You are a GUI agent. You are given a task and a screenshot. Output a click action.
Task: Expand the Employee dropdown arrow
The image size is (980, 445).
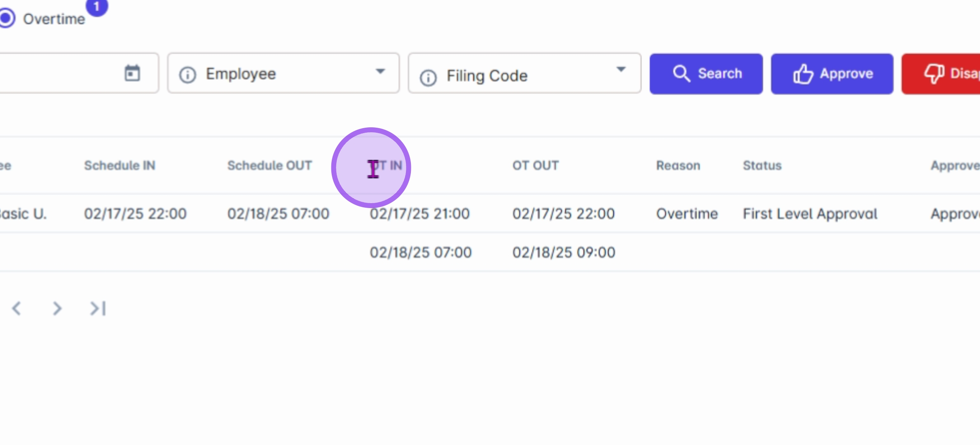point(380,71)
